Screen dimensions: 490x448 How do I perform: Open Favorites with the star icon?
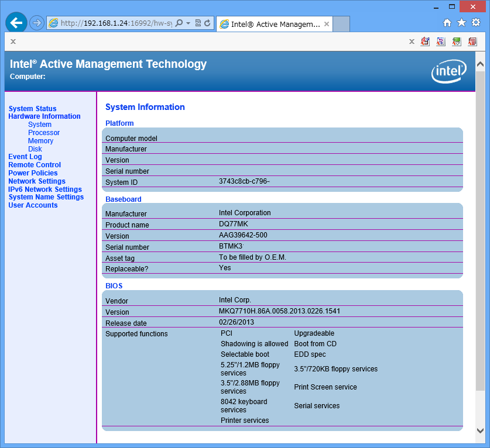pos(461,23)
